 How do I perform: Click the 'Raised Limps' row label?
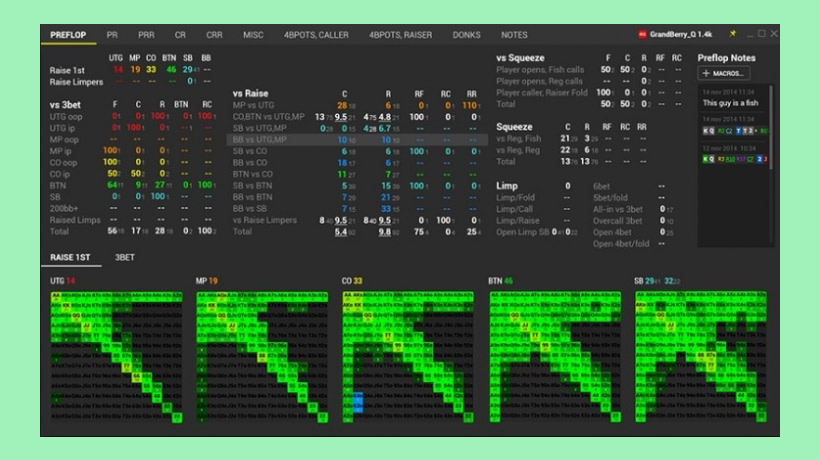[75, 220]
